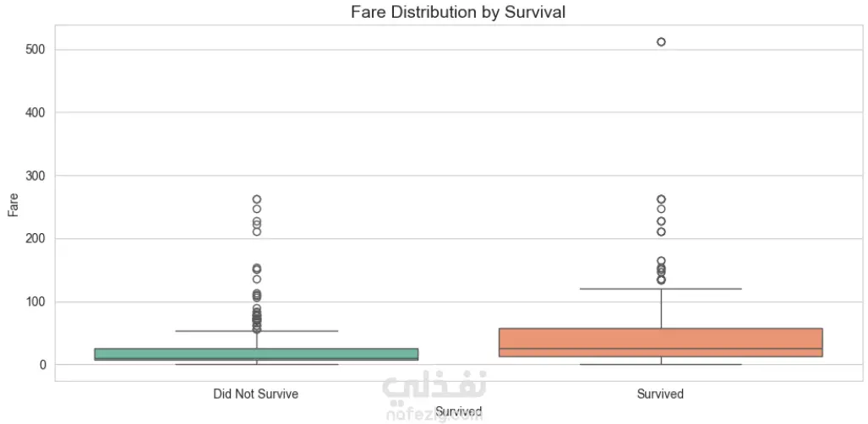Click the nafezly Arabic logo watermark
Screen dimensions: 868x424
point(434,387)
